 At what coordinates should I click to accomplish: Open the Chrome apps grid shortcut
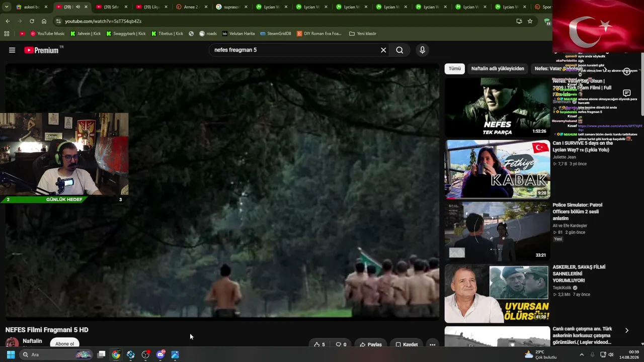[7, 34]
